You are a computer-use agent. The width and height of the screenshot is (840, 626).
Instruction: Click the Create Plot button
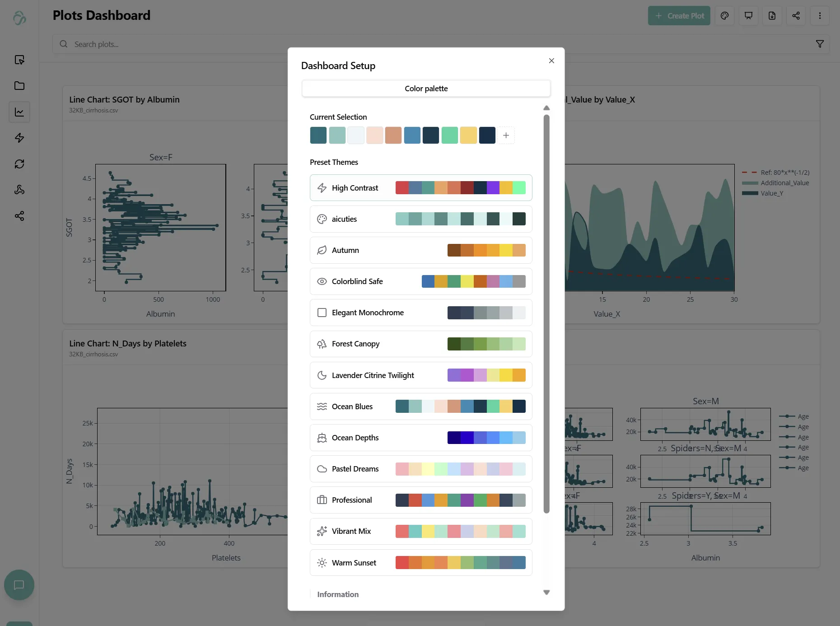pos(679,15)
